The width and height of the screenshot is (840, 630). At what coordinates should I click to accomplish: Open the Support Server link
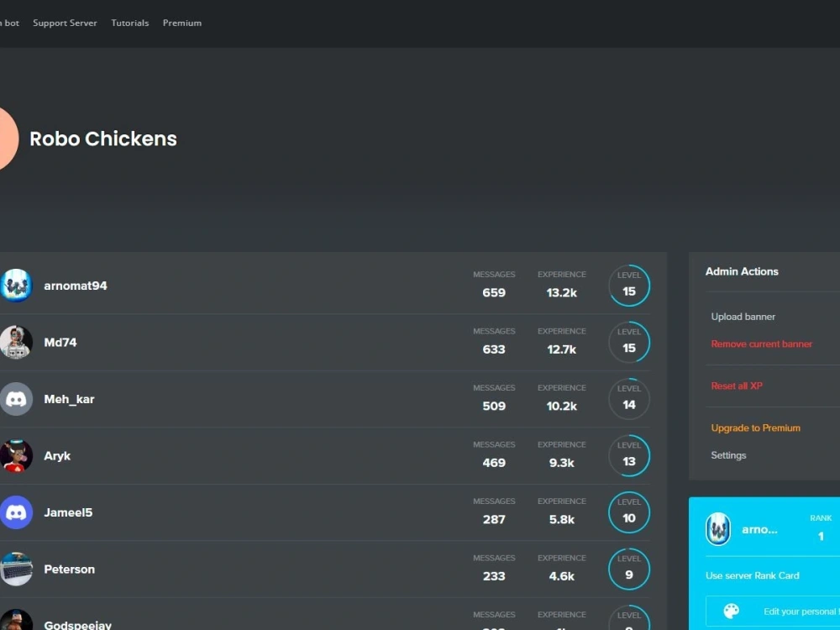[x=65, y=23]
